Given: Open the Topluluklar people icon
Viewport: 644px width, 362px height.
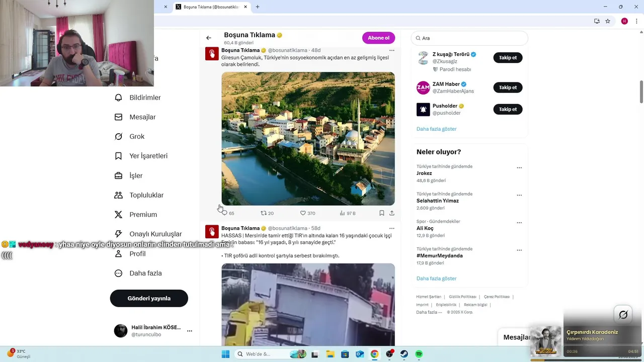Looking at the screenshot, I should coord(118,195).
